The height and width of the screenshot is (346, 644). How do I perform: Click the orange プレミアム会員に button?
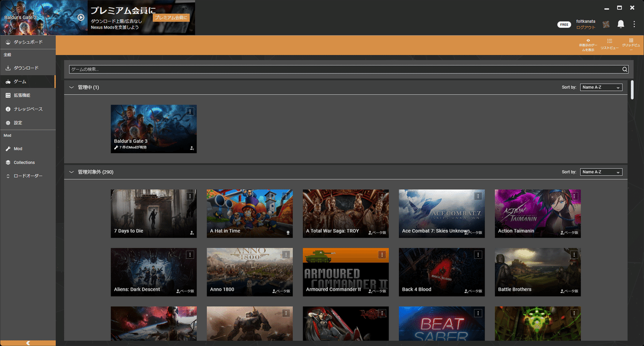[x=171, y=18]
